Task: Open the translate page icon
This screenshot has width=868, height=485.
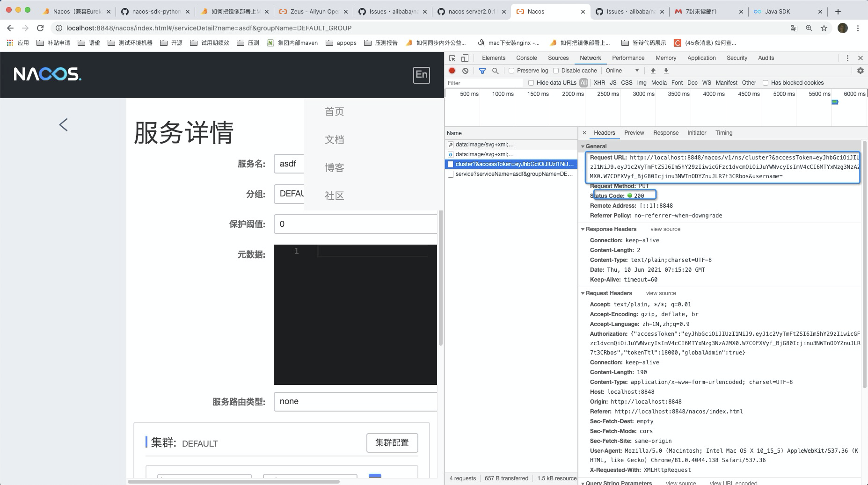Action: coord(794,28)
